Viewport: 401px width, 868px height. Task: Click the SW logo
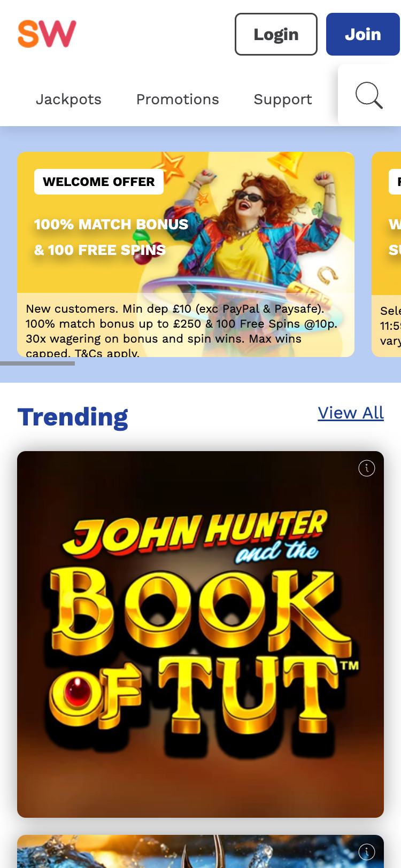click(x=47, y=34)
